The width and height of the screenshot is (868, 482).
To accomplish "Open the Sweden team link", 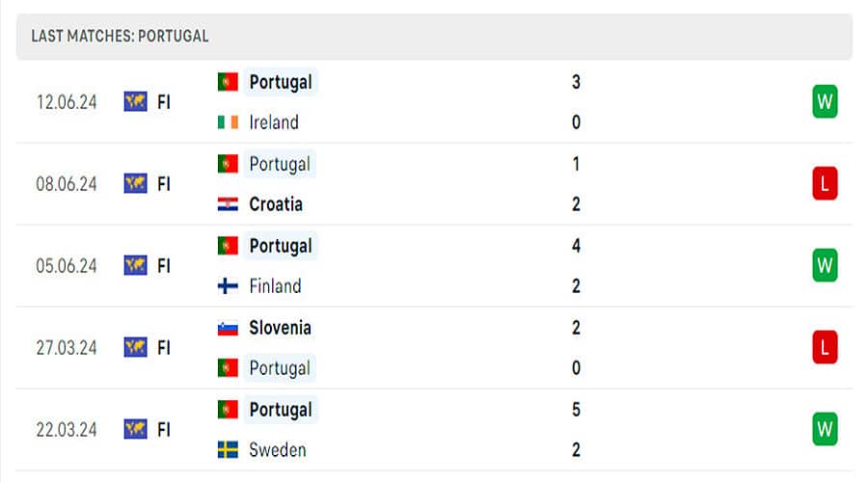I will click(278, 450).
